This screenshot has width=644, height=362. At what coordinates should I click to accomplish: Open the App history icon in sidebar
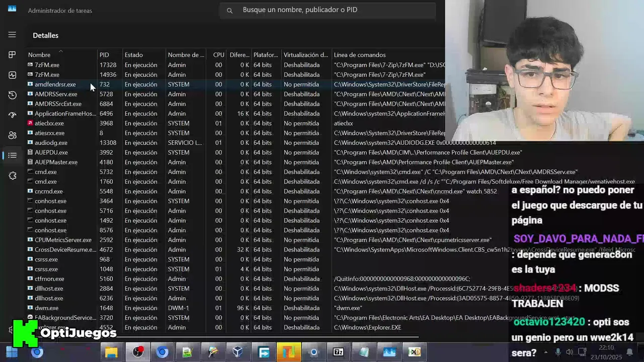click(x=12, y=95)
